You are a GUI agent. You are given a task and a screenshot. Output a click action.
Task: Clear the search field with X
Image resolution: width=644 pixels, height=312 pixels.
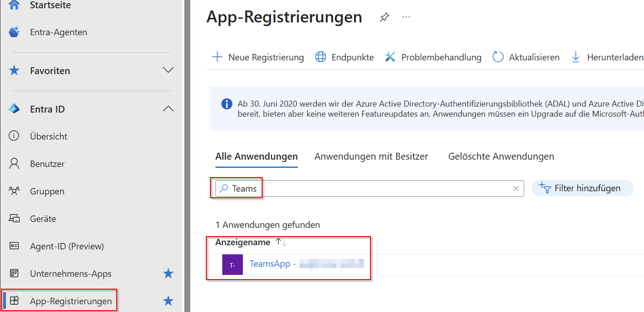pos(516,188)
